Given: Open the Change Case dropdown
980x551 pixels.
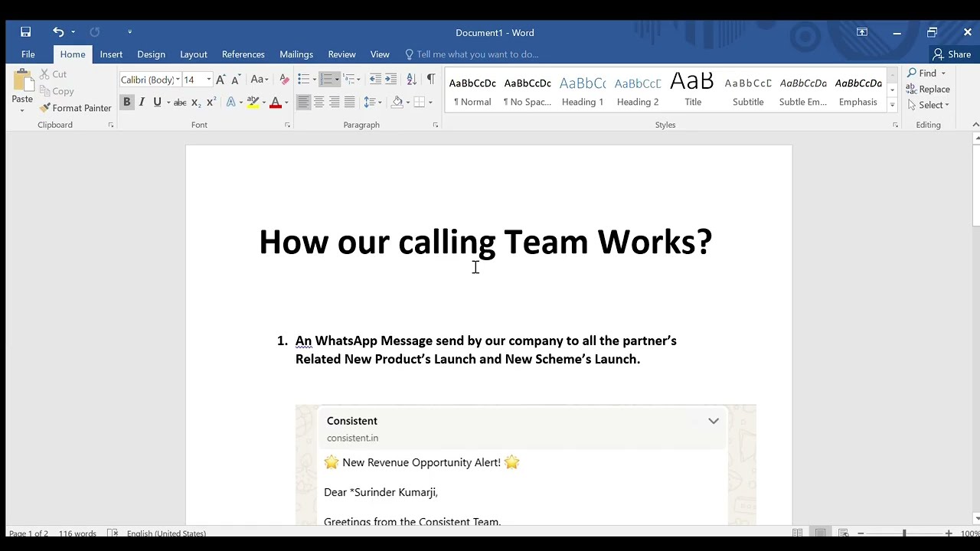Looking at the screenshot, I should click(x=260, y=80).
